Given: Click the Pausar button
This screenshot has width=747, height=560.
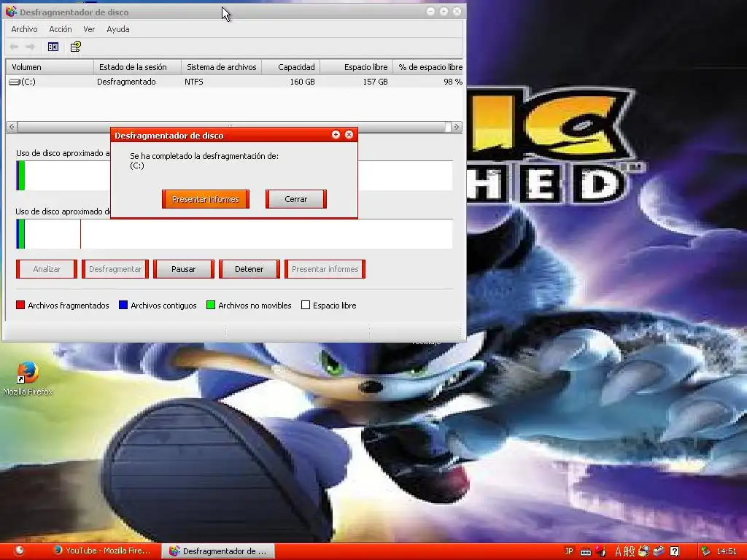Looking at the screenshot, I should tap(183, 269).
